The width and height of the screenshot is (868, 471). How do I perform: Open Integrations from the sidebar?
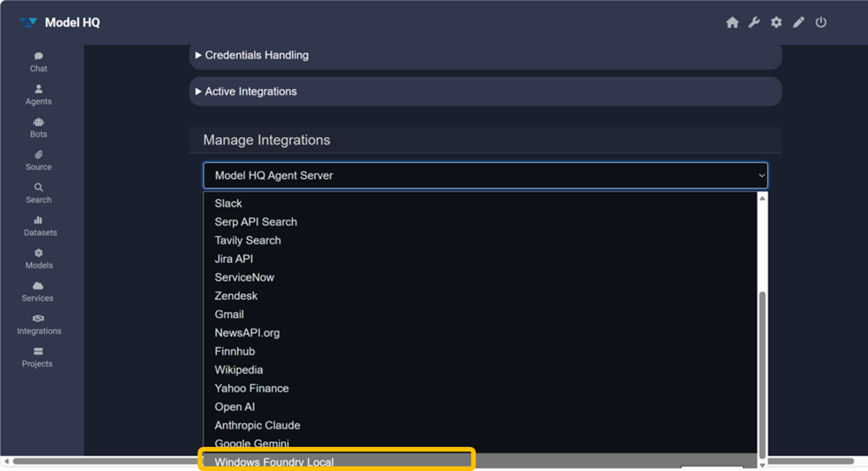tap(39, 324)
